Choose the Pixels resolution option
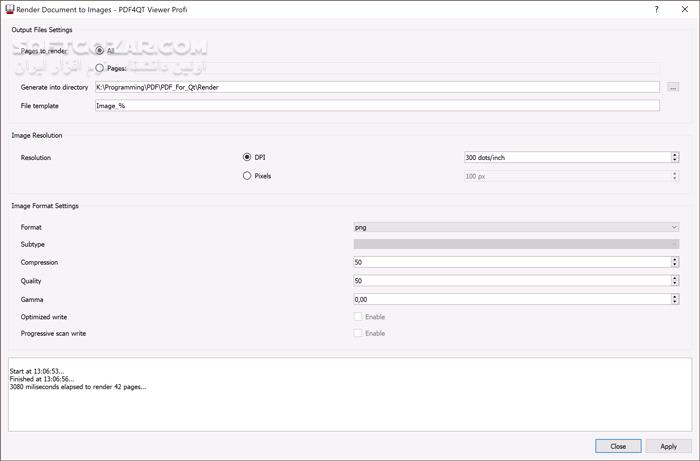 point(247,176)
